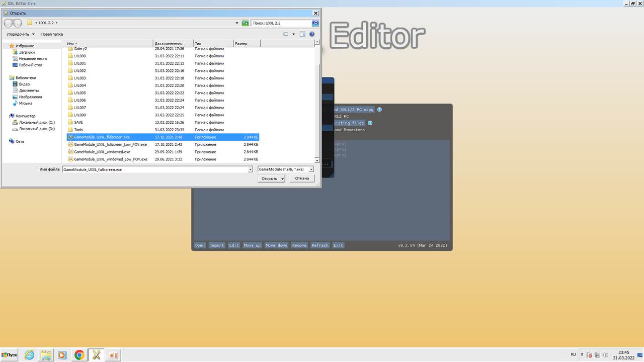The height and width of the screenshot is (362, 644).
Task: Click the change view icon in dialog toolbar
Action: click(x=285, y=34)
